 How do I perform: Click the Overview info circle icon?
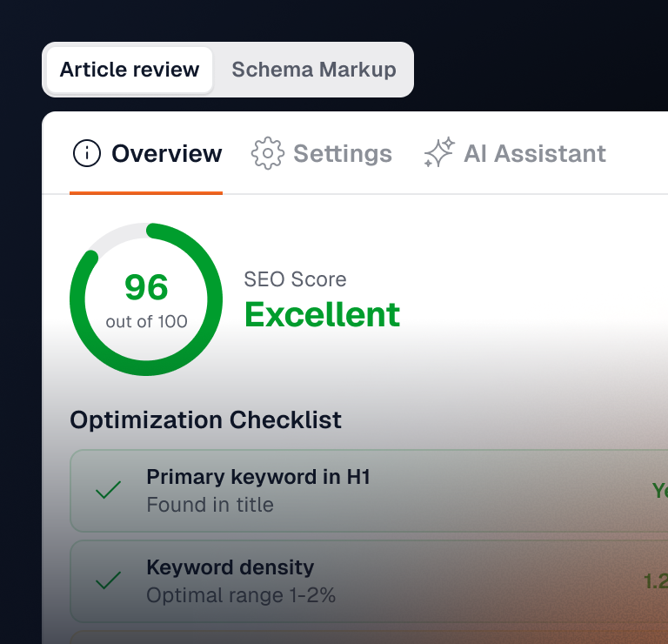point(87,153)
